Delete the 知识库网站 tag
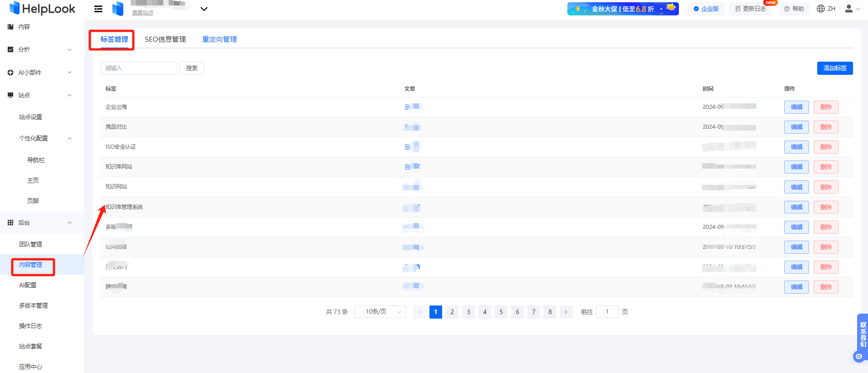Image resolution: width=868 pixels, height=373 pixels. point(826,167)
